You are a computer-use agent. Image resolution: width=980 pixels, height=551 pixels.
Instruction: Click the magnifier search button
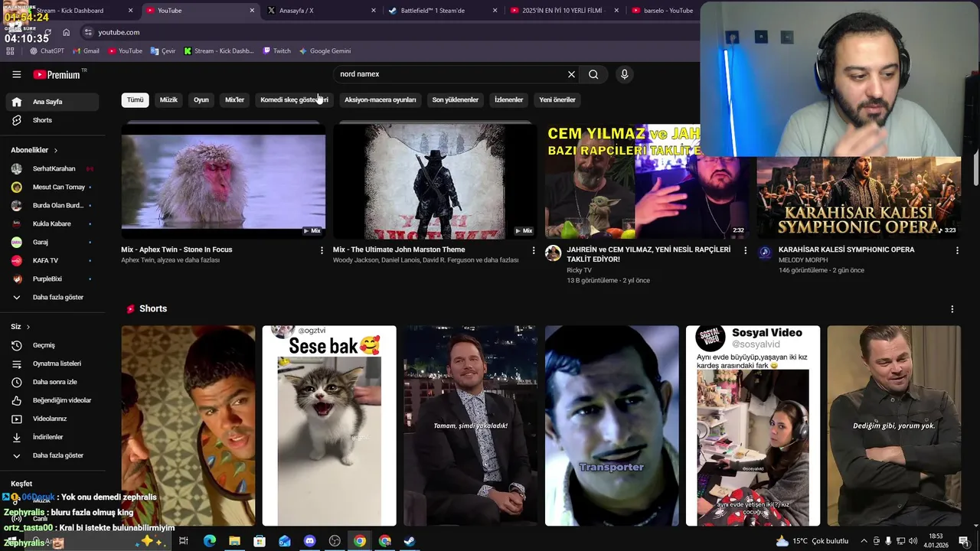[593, 74]
